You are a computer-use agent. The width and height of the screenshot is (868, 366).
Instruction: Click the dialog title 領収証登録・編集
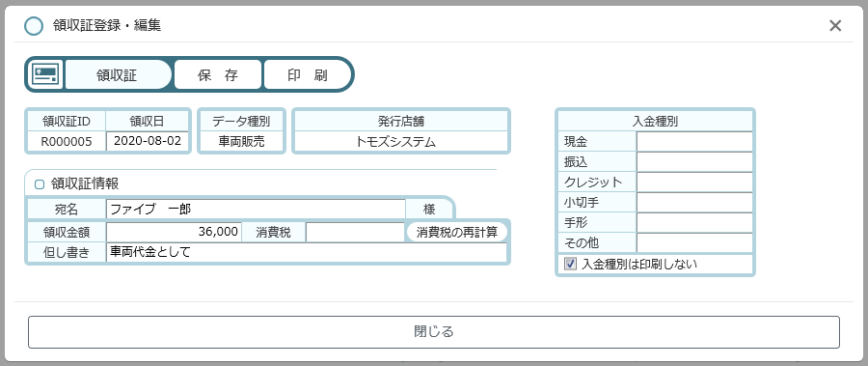[x=107, y=25]
